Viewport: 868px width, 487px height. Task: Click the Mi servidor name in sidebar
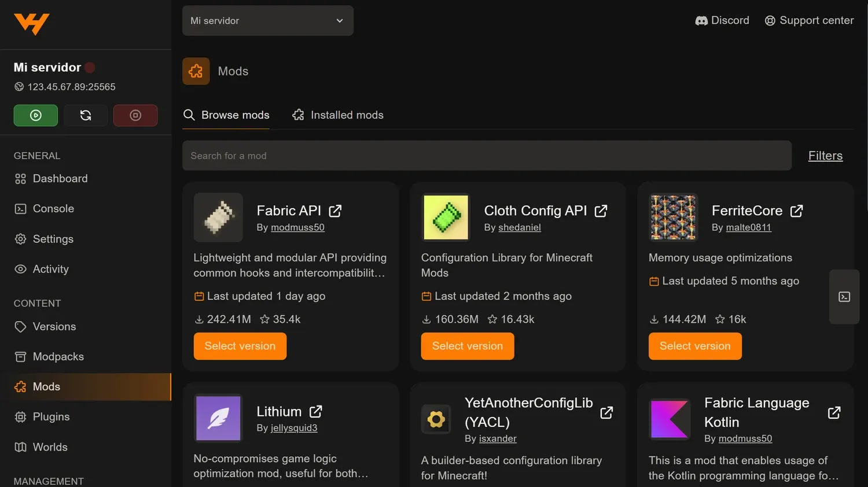coord(47,67)
